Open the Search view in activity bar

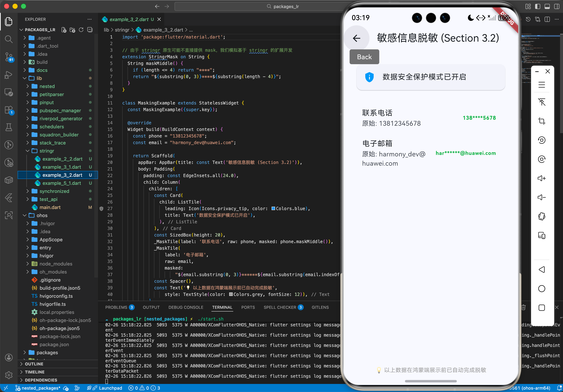click(x=9, y=39)
